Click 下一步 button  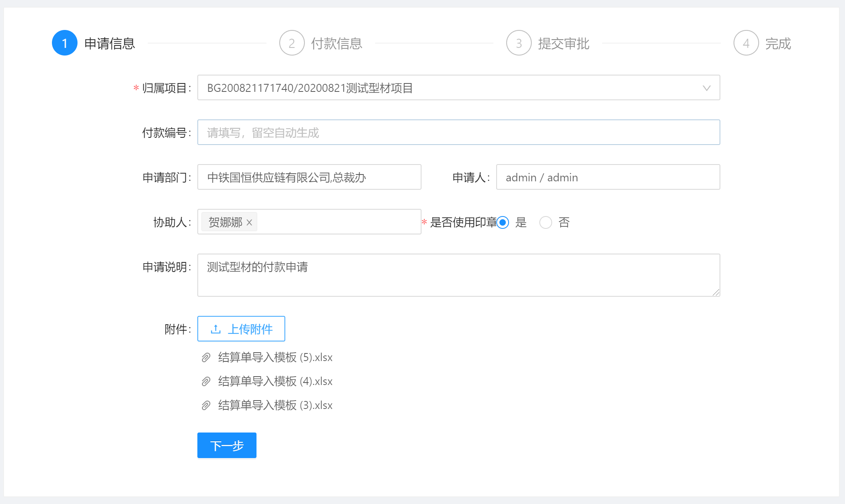[227, 445]
